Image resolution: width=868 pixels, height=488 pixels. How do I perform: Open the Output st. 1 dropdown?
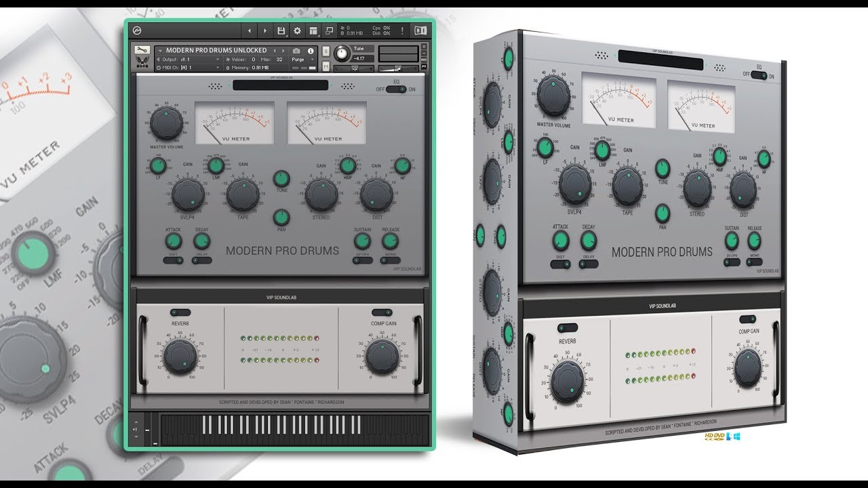(189, 59)
